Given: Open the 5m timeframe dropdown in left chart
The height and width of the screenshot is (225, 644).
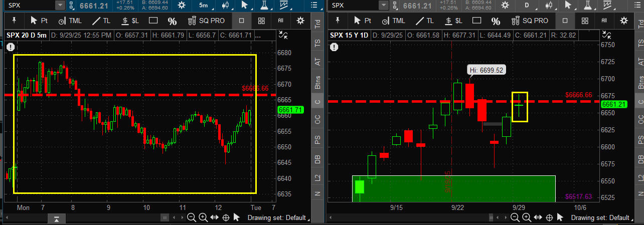Looking at the screenshot, I should tap(203, 6).
